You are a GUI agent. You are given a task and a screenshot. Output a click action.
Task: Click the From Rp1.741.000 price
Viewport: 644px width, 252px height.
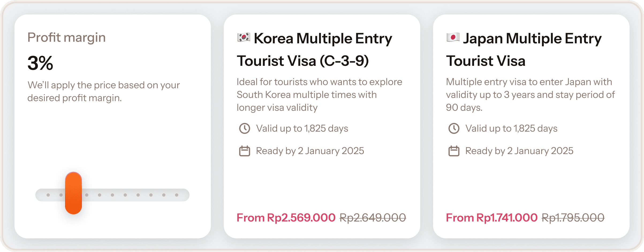click(491, 218)
